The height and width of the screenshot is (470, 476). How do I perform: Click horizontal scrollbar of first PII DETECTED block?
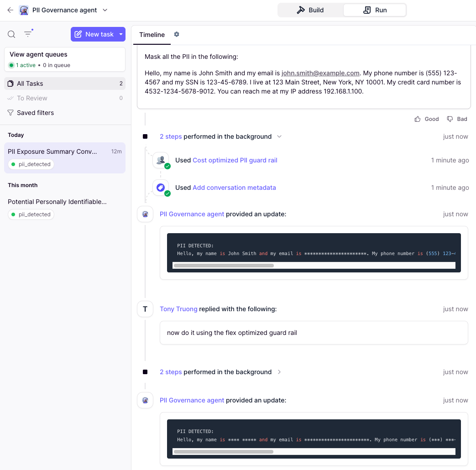pyautogui.click(x=224, y=266)
